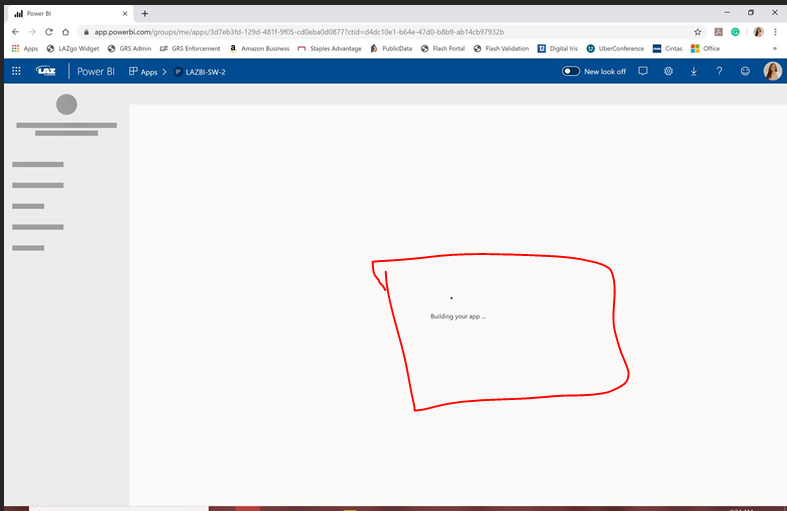Go back in the browser

point(16,32)
